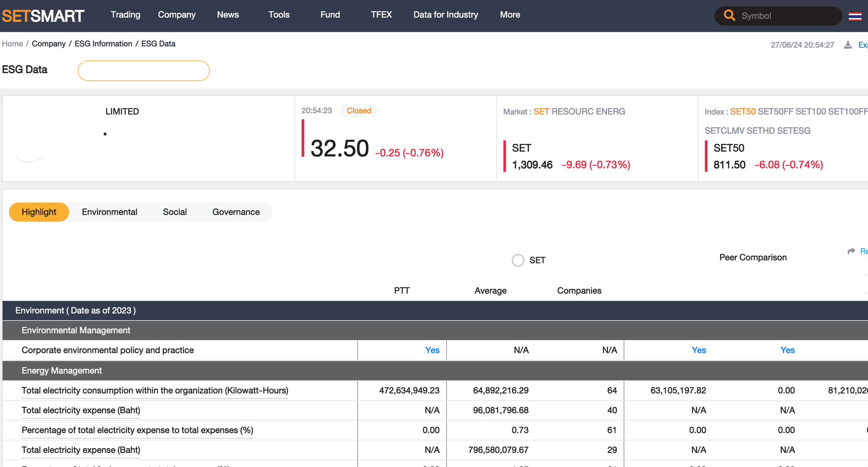Click the Total electricity consumption row label
The image size is (868, 467).
coord(155,391)
